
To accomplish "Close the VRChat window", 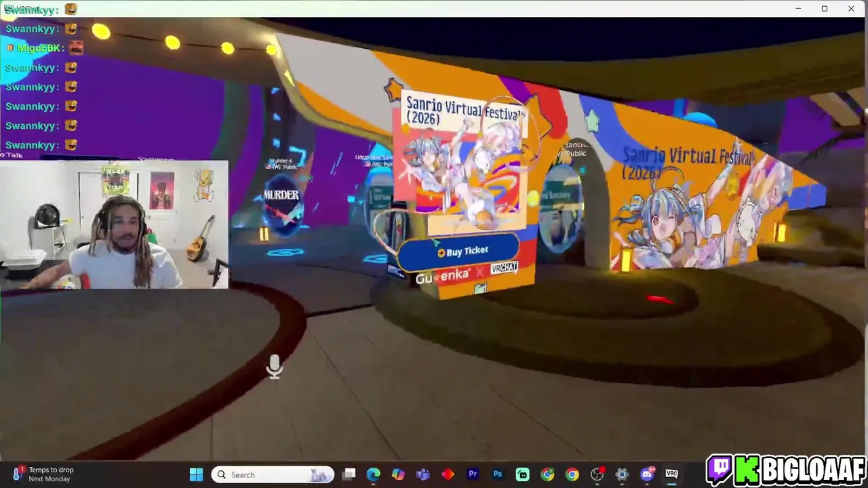I will (x=851, y=9).
